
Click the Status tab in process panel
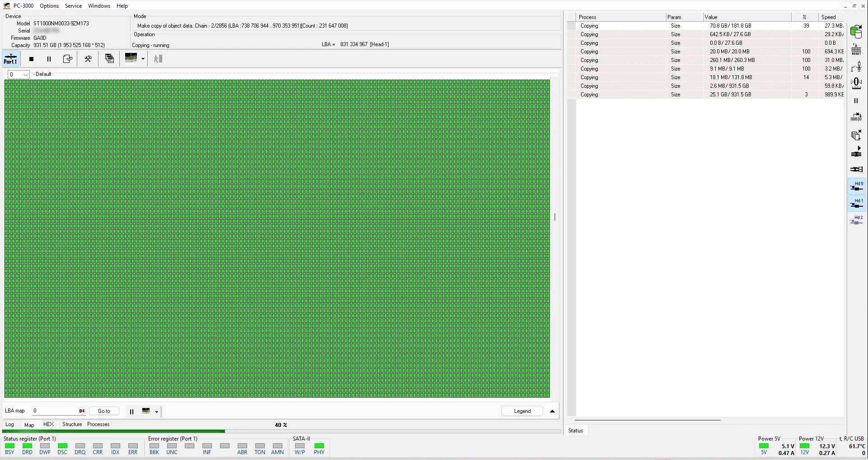click(576, 431)
